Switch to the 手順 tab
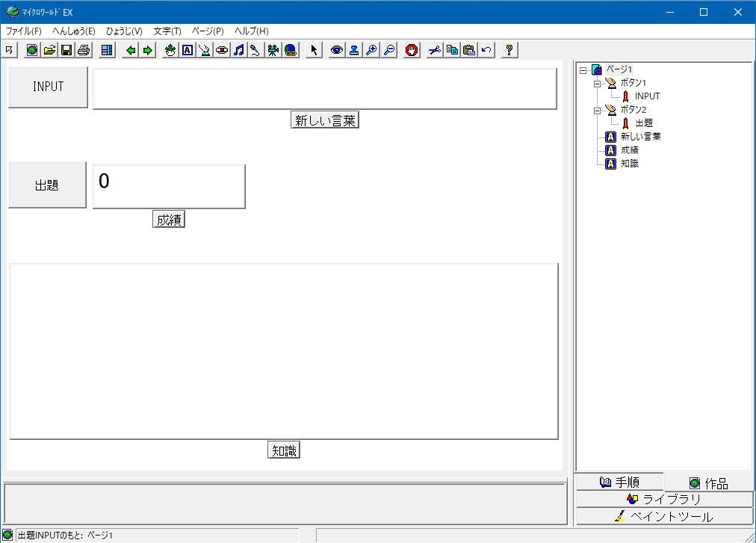The image size is (756, 543). point(619,483)
